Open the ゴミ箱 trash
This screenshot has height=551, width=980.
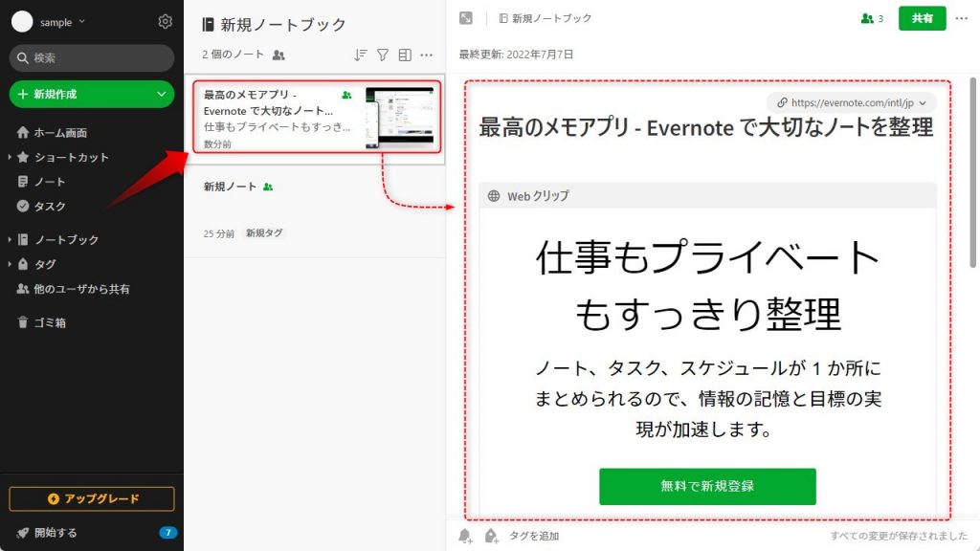click(x=50, y=323)
